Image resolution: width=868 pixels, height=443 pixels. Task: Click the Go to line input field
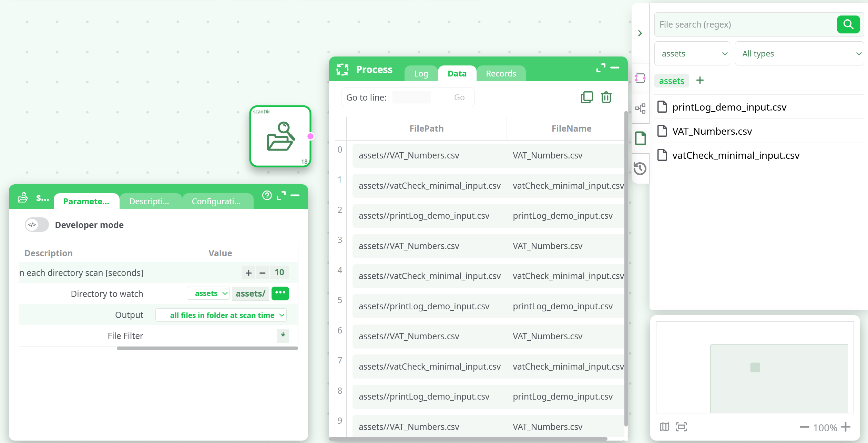(411, 97)
